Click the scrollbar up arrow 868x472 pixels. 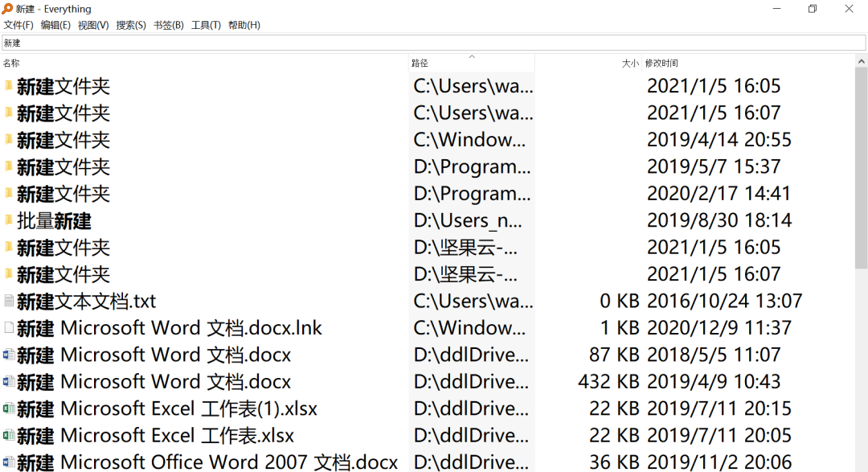point(862,61)
